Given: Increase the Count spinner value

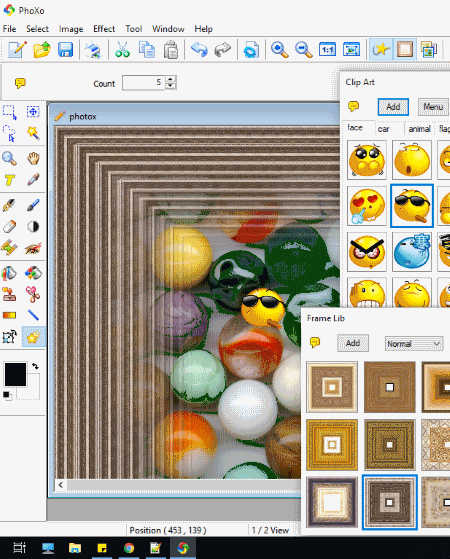Looking at the screenshot, I should [171, 79].
